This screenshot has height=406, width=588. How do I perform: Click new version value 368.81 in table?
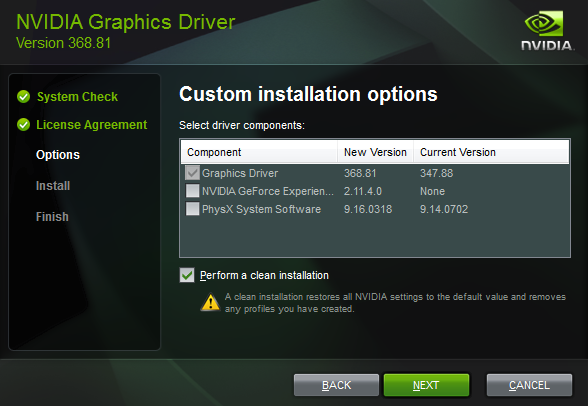360,173
